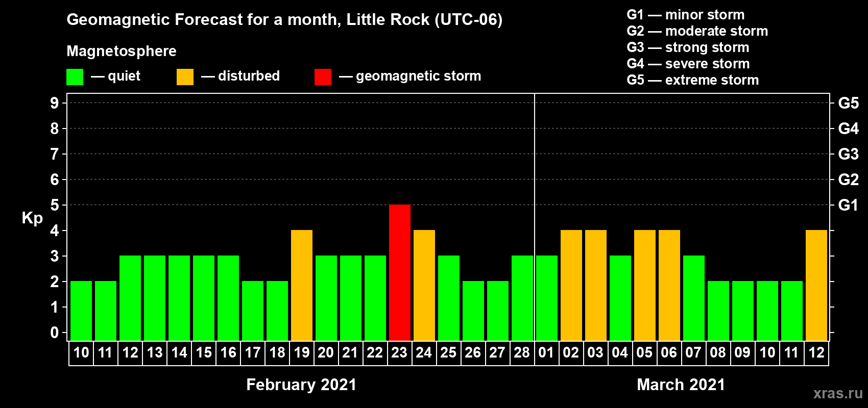868x408 pixels.
Task: Select the green bar for February 10
Action: [81, 311]
